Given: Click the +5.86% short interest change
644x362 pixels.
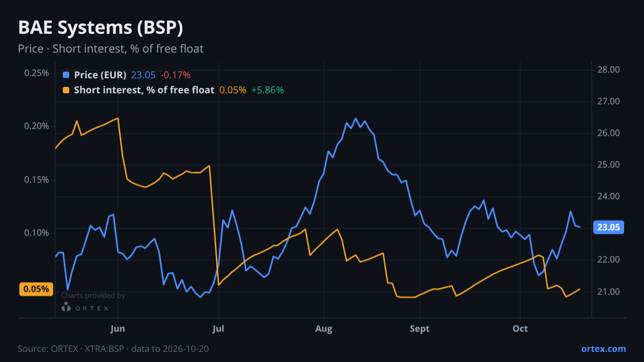Looking at the screenshot, I should (267, 90).
